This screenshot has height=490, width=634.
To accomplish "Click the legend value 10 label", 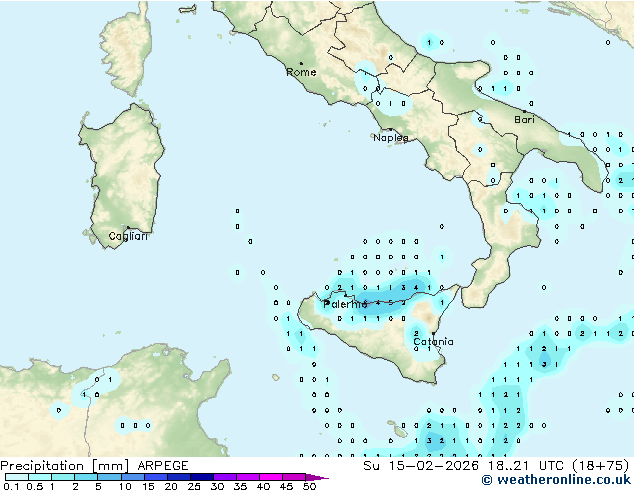I will coord(125,486).
